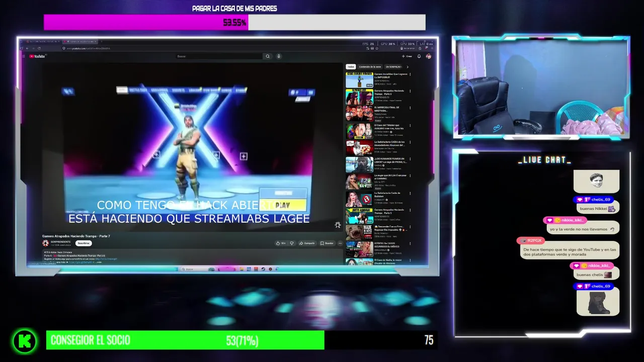
Task: Click the SORPRENDENTE channel avatar
Action: pyautogui.click(x=45, y=243)
